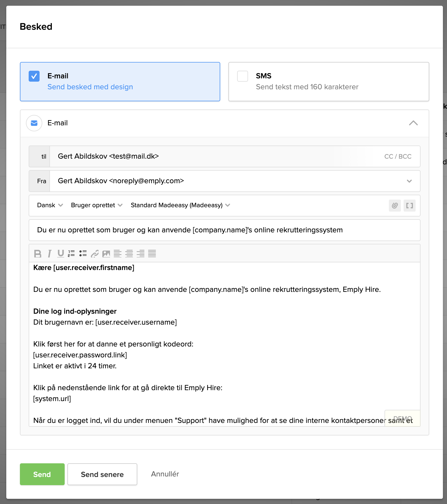Insert a hyperlink in the editor
Image resolution: width=447 pixels, height=504 pixels.
[95, 254]
